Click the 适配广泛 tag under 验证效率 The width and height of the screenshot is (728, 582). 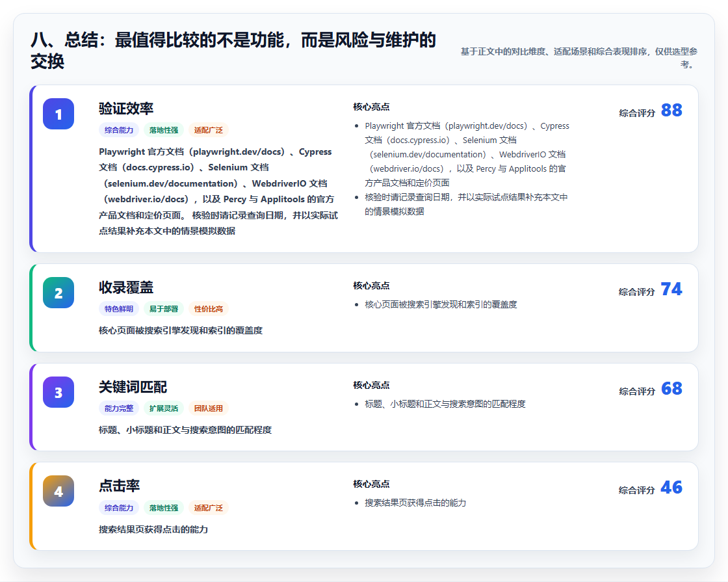coord(209,130)
